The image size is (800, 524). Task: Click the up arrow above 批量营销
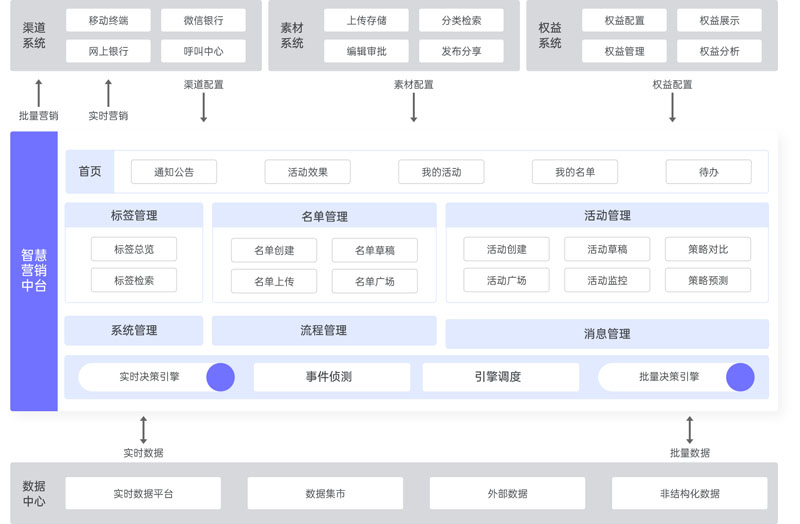(x=39, y=94)
